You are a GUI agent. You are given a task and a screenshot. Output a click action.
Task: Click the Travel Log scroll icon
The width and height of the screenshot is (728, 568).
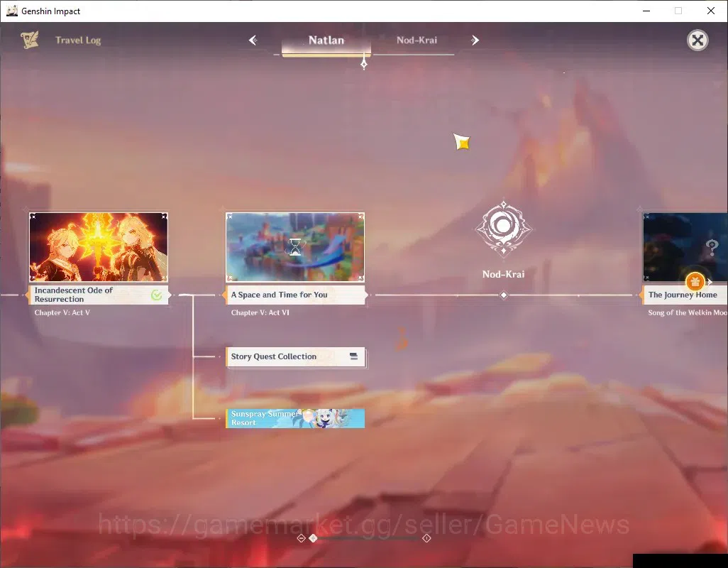30,40
